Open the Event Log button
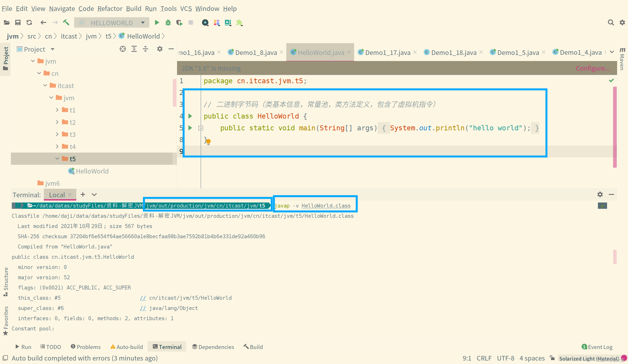The width and height of the screenshot is (628, 364). (x=597, y=347)
